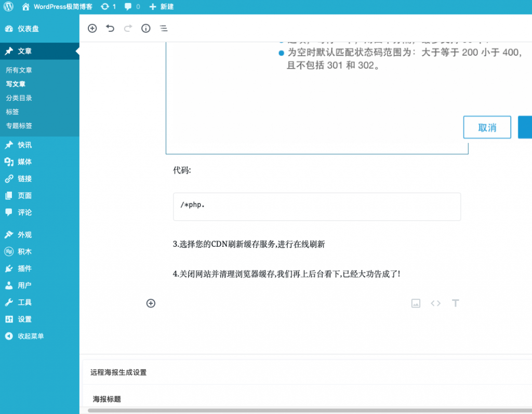Image resolution: width=532 pixels, height=414 pixels.
Task: Open 专题标签 submenu item
Action: coord(19,126)
